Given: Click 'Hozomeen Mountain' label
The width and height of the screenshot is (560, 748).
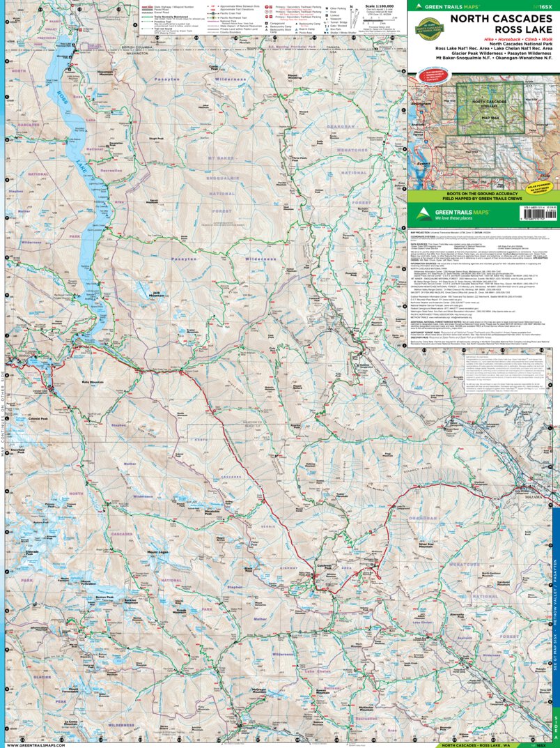Looking at the screenshot, I should (106, 73).
